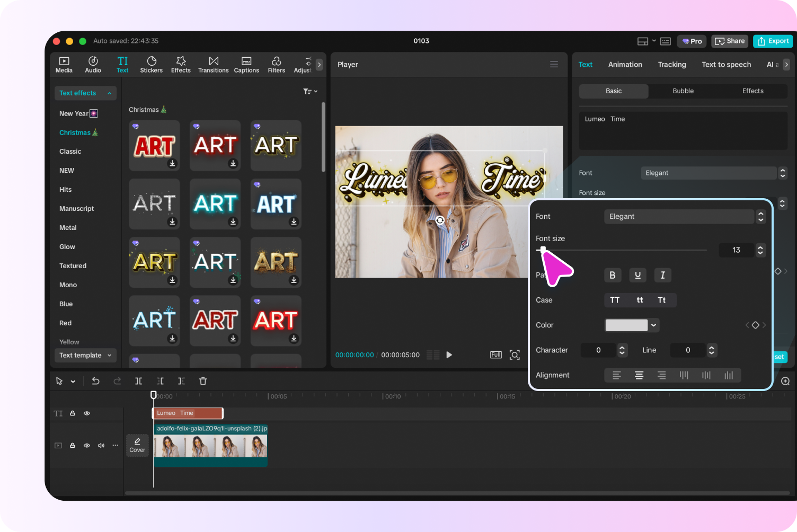Viewport: 797px width, 532px height.
Task: Delete the selected clip with the trash icon
Action: (x=203, y=381)
